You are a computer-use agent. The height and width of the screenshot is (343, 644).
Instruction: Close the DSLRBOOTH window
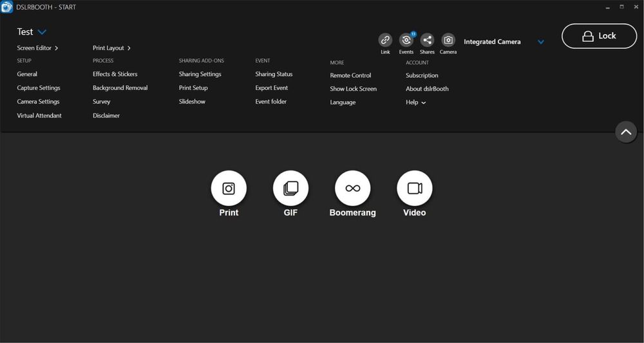[x=636, y=7]
